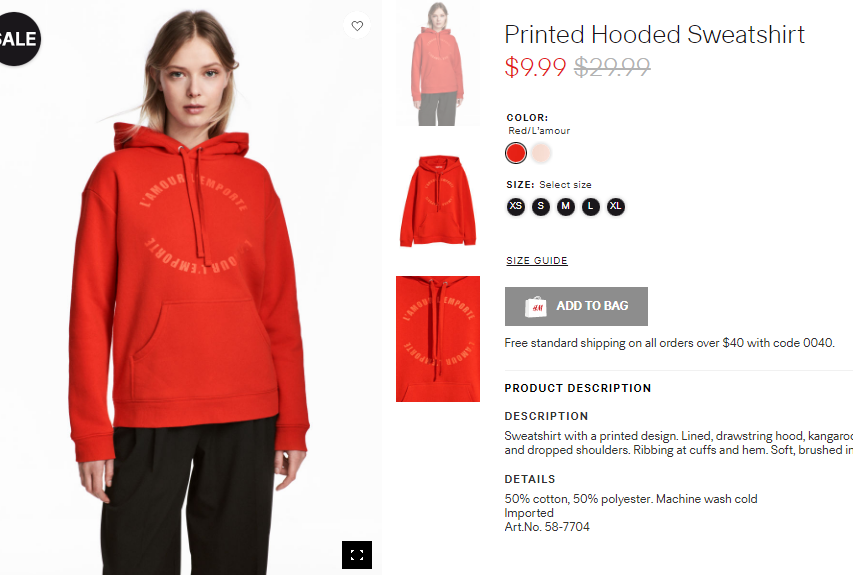Select size XS
This screenshot has height=575, width=853.
(516, 207)
